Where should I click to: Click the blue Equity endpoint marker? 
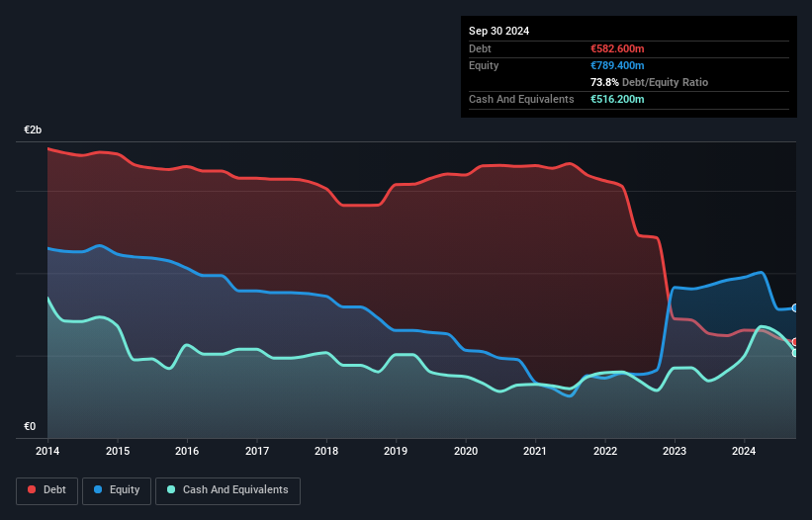pyautogui.click(x=795, y=307)
